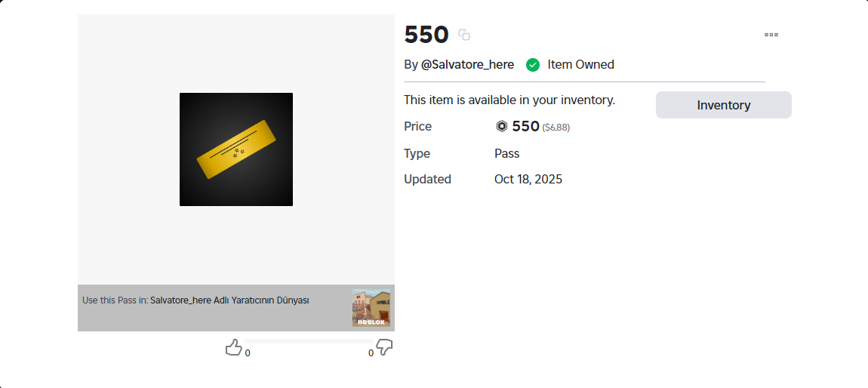
Task: Click the Oct 18, 2025 updated date
Action: click(528, 180)
